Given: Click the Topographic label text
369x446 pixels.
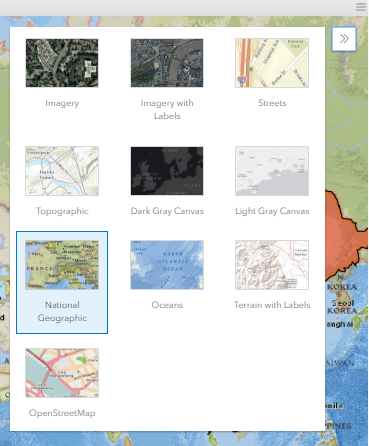Looking at the screenshot, I should click(62, 211).
